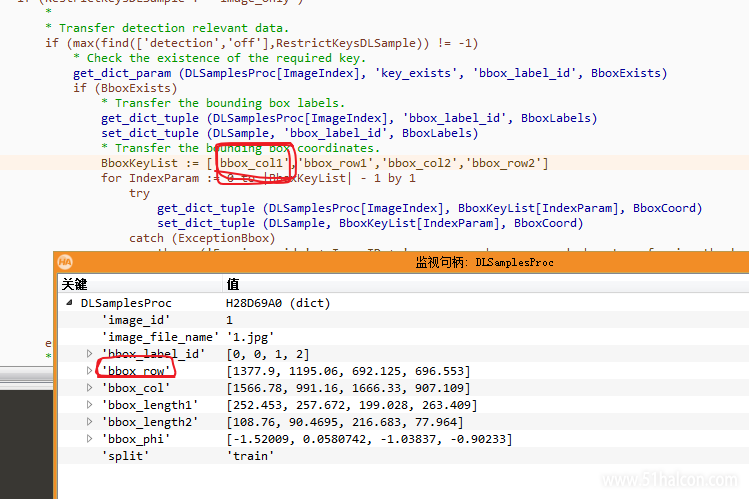Click the HALCON icon in the orange title bar
The image size is (749, 499).
(65, 262)
